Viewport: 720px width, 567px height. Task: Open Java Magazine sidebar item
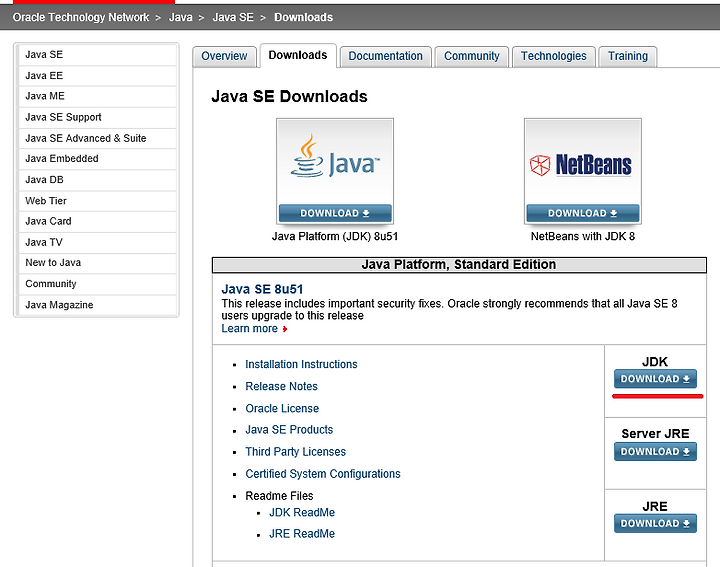pyautogui.click(x=97, y=305)
